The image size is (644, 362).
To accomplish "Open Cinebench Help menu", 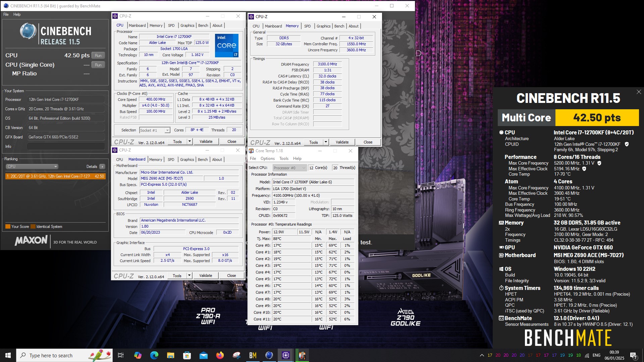I will (17, 14).
